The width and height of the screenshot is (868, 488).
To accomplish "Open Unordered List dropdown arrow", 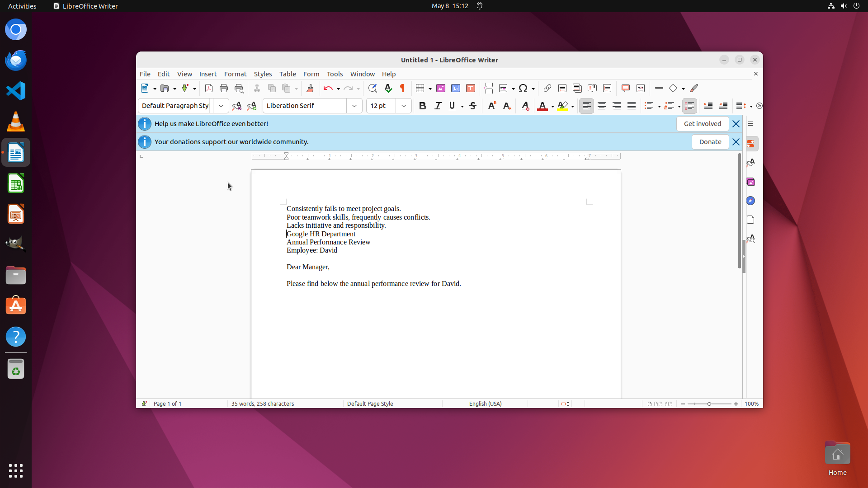I will 659,106.
